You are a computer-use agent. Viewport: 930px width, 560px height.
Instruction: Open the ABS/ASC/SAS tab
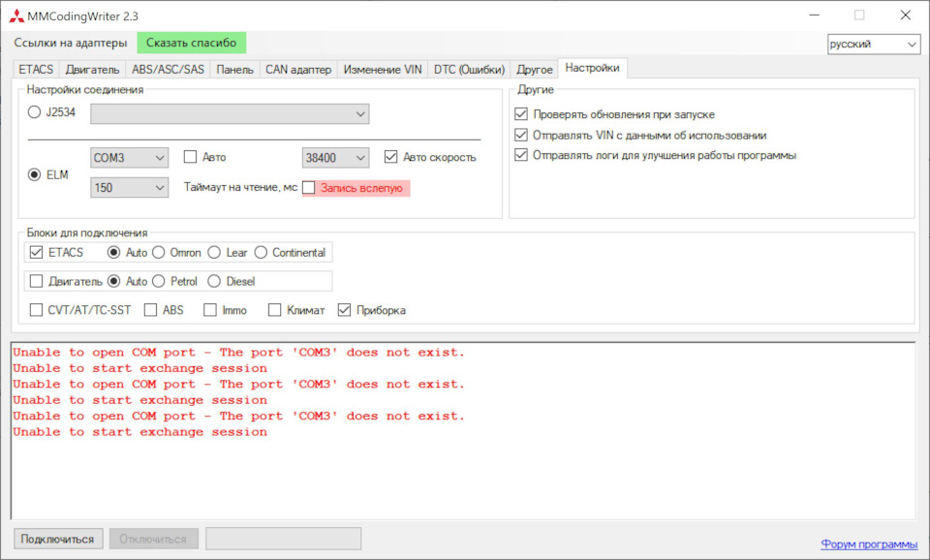168,70
